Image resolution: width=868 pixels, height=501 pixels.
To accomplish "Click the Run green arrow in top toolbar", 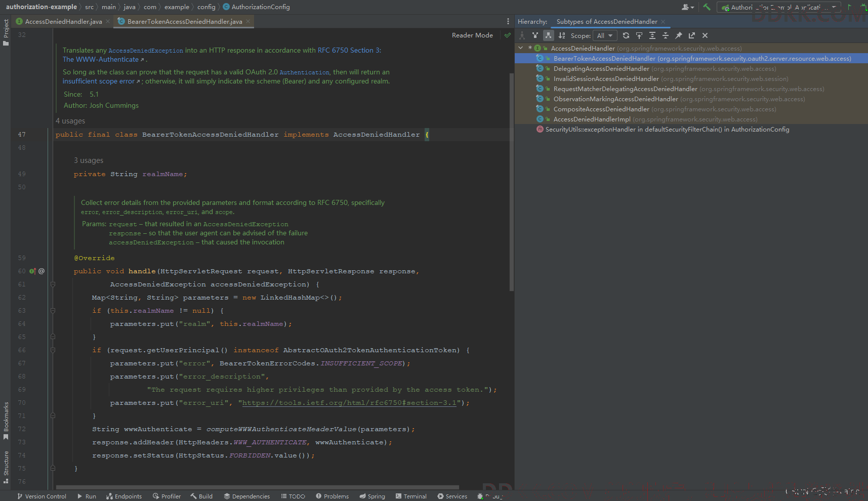I will pyautogui.click(x=850, y=7).
